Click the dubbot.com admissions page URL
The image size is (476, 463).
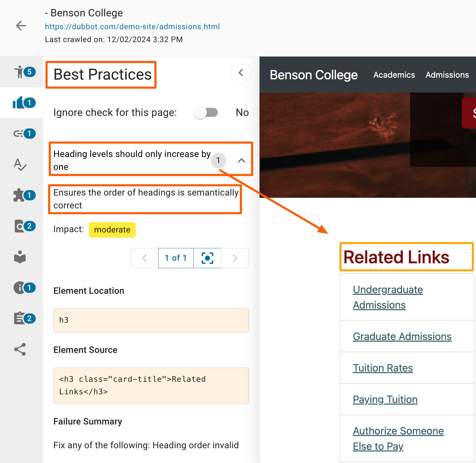tap(132, 26)
